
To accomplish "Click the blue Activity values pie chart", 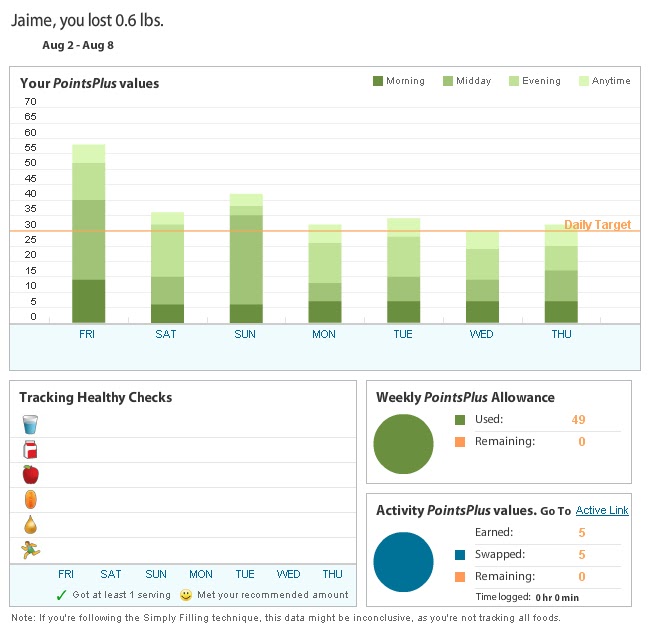I will [x=403, y=562].
